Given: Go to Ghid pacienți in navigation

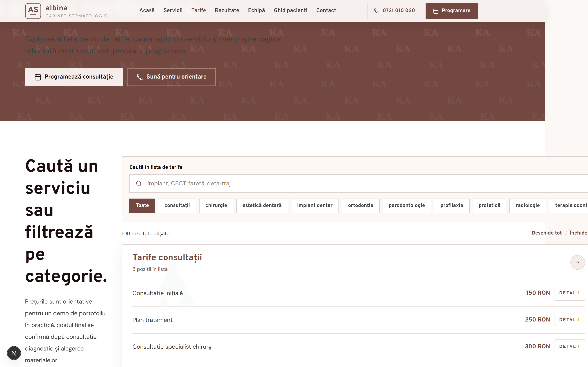Looking at the screenshot, I should point(290,10).
